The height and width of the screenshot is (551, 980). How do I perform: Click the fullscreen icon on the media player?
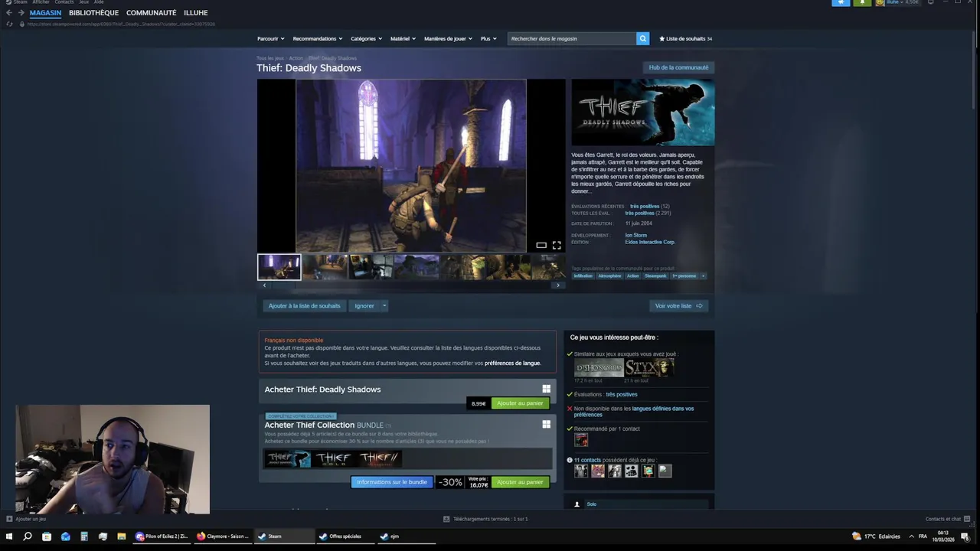pos(557,245)
